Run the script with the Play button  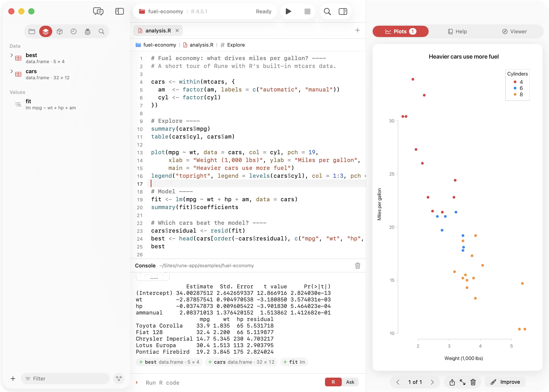coord(288,11)
